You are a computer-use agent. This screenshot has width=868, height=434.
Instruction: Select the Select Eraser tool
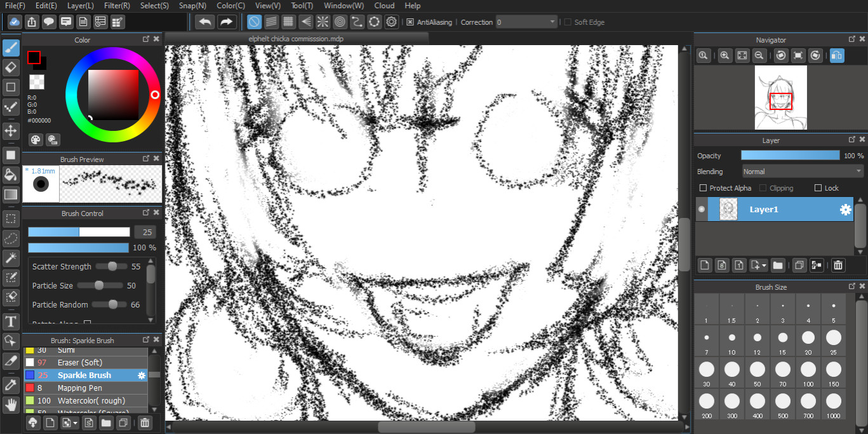click(11, 296)
